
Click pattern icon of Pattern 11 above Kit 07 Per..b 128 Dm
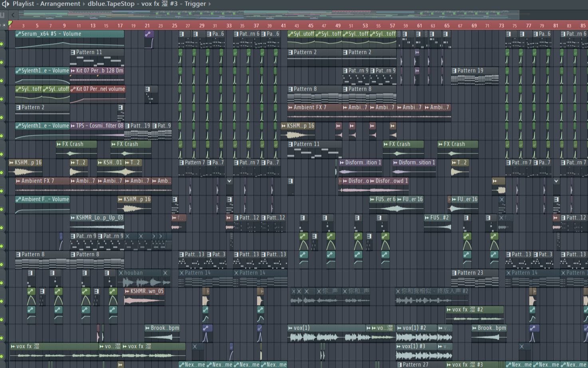point(73,52)
